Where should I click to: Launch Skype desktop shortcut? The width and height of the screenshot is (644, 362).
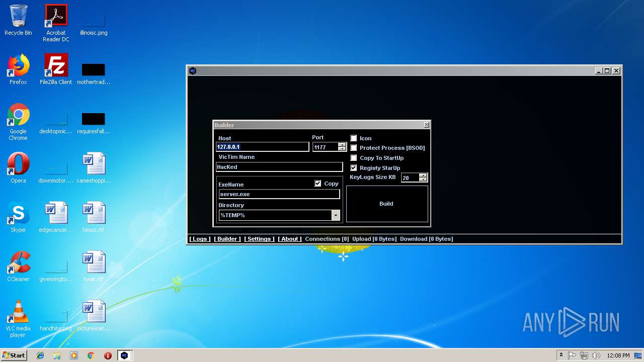18,217
